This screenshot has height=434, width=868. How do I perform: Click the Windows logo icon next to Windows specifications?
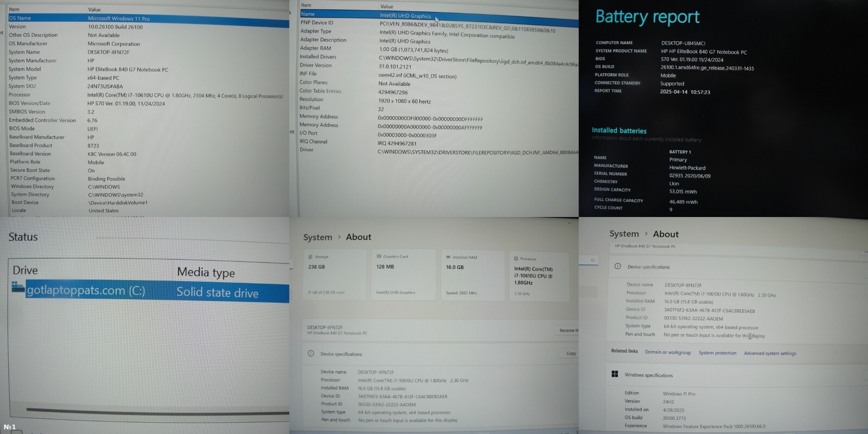615,374
